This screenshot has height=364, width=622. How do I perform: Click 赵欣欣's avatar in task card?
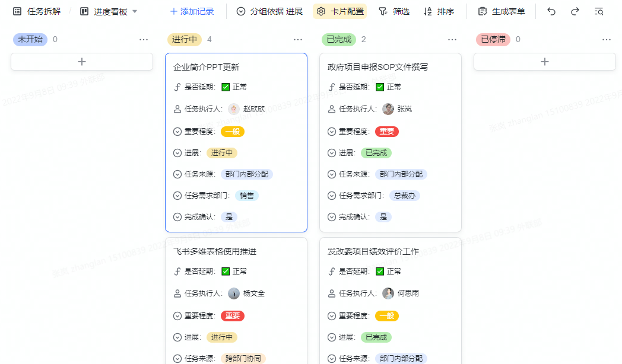[x=234, y=109]
